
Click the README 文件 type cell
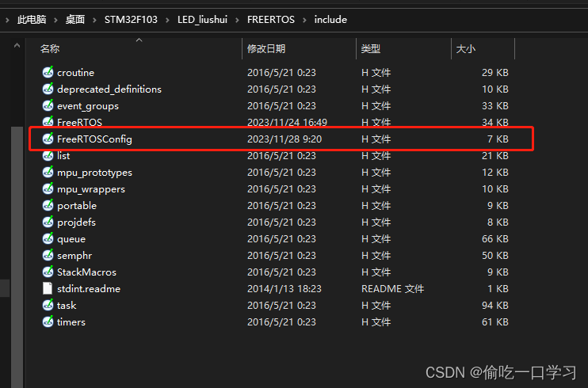[x=392, y=289]
